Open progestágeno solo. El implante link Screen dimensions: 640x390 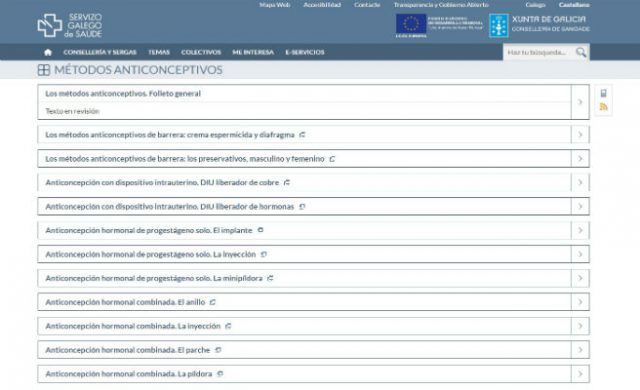(149, 230)
